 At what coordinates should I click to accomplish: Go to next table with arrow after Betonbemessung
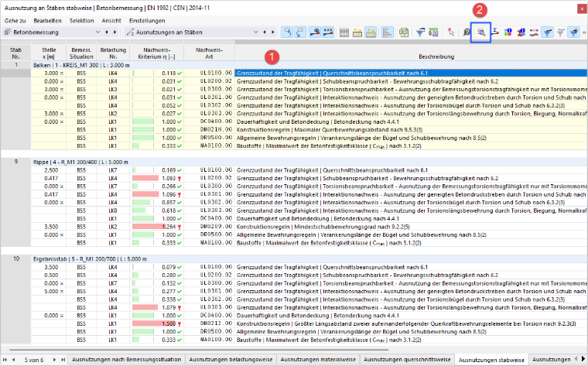pos(115,32)
